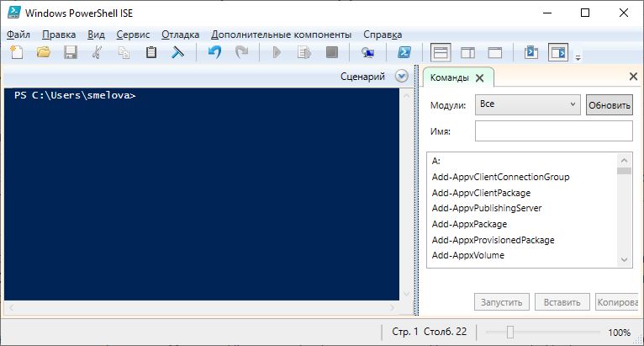Image resolution: width=644 pixels, height=346 pixels.
Task: Run script with the green play icon
Action: pos(277,53)
